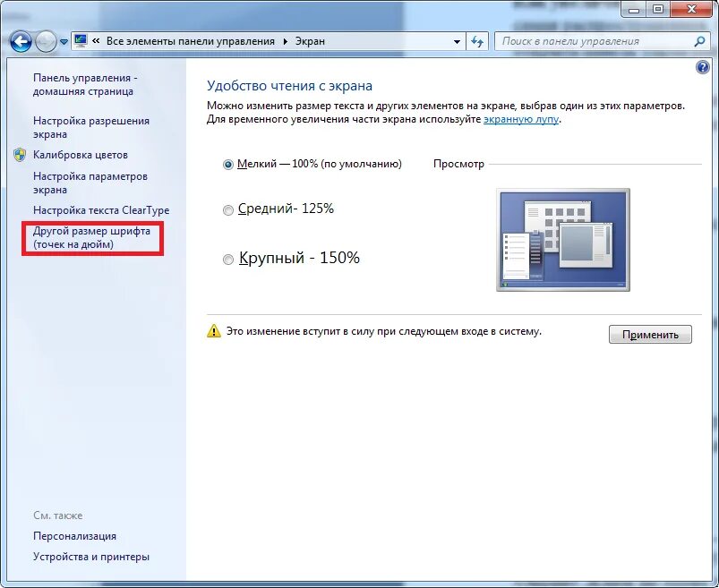Screen dimensions: 719x588
Task: Open Калибровка цветов link
Action: tap(81, 155)
